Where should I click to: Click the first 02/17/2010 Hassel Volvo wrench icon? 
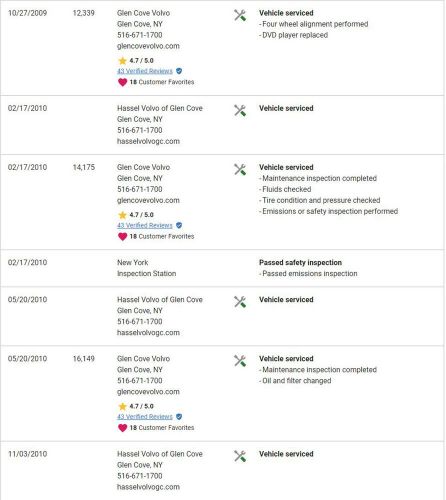240,111
